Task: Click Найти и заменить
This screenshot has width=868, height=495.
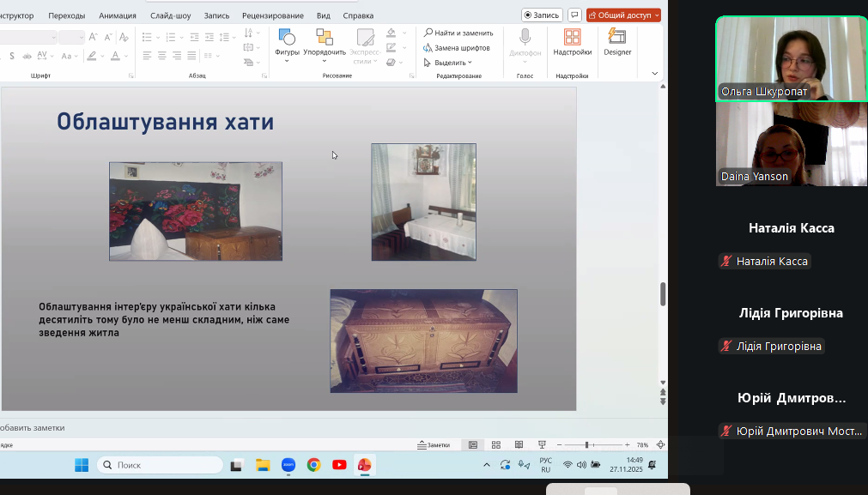Action: (458, 33)
